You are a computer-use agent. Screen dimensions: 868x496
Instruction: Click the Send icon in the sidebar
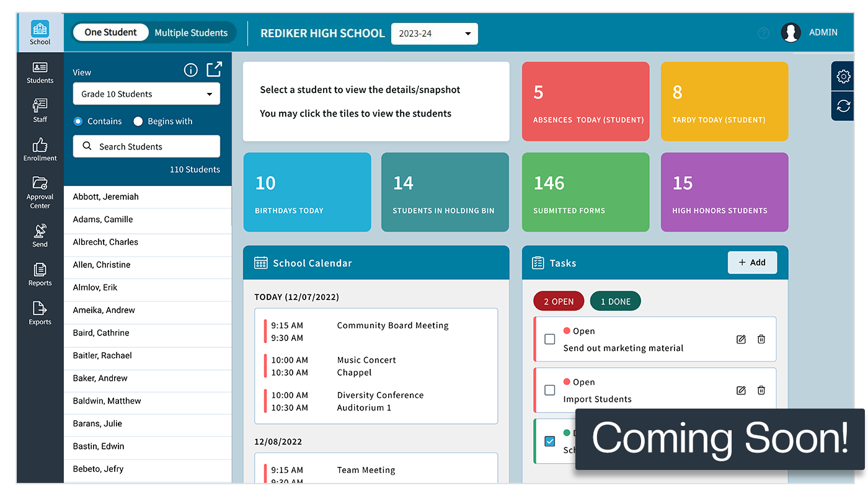(40, 234)
